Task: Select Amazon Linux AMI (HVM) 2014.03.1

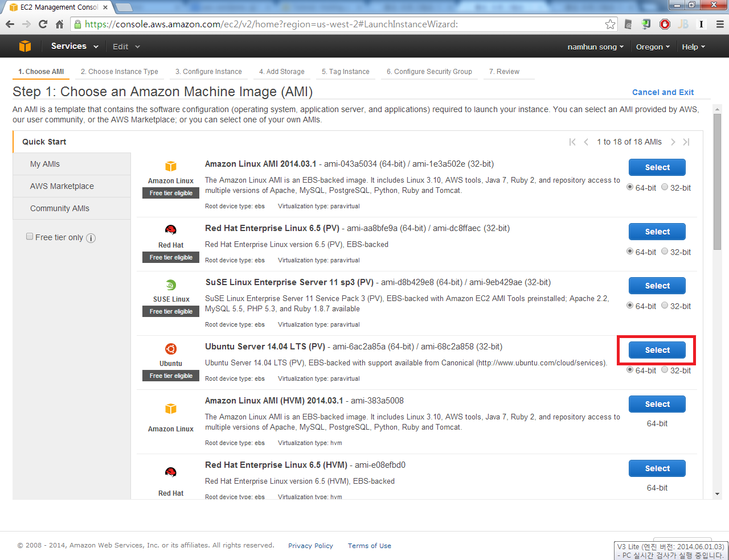Action: click(657, 404)
